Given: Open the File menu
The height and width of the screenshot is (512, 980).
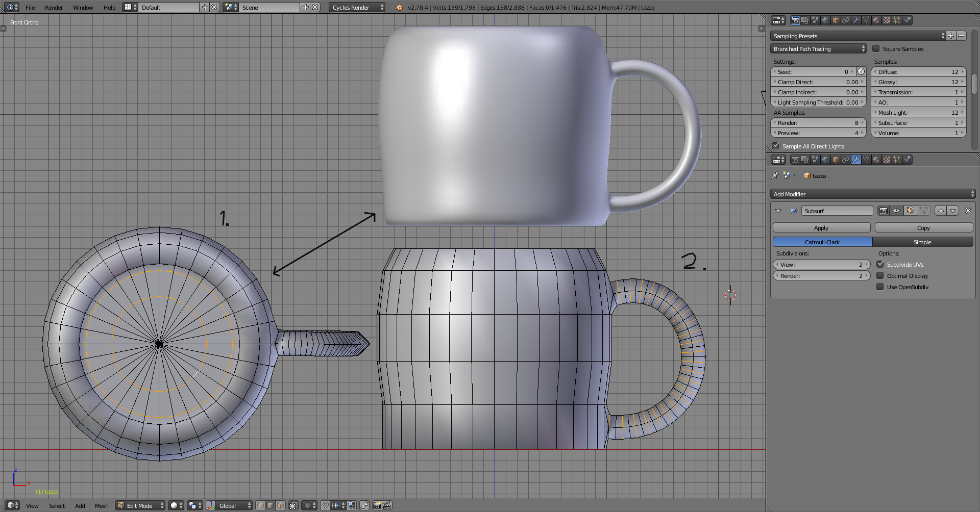Looking at the screenshot, I should [30, 7].
